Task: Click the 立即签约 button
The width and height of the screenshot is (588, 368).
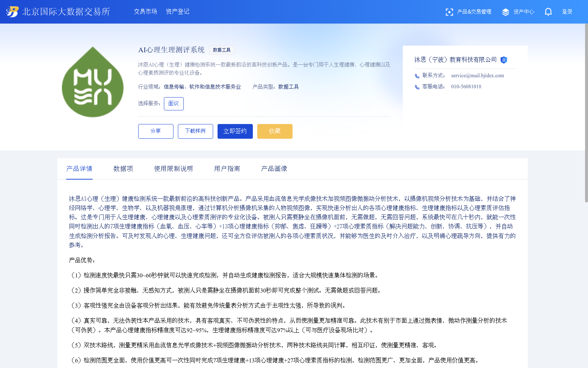Action: pyautogui.click(x=235, y=131)
